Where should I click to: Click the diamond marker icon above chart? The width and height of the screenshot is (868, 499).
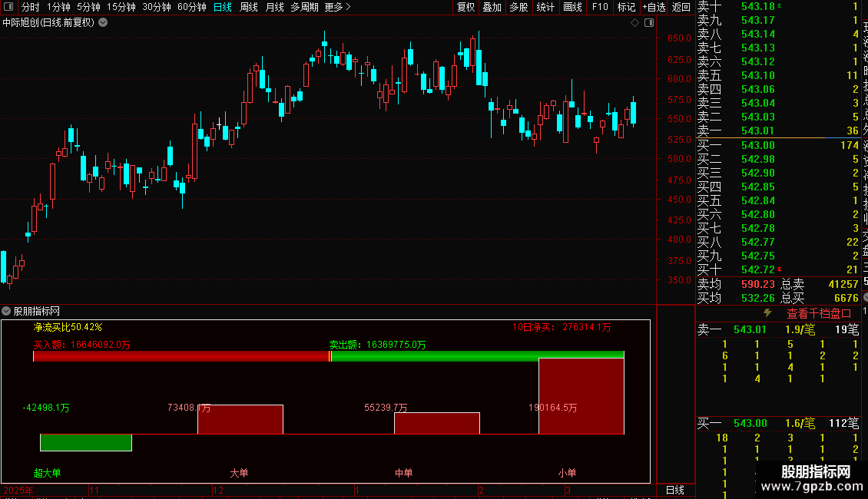tap(634, 23)
